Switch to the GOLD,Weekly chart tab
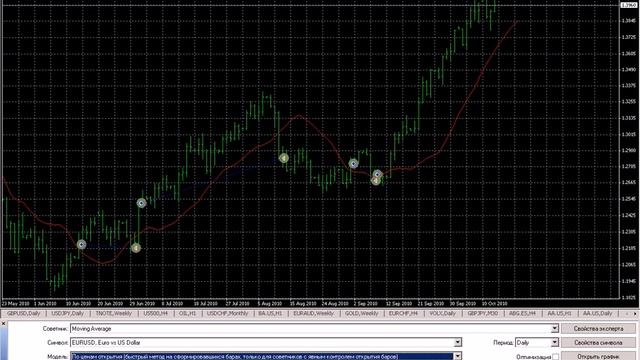This screenshot has height=360, width=640. (x=361, y=313)
